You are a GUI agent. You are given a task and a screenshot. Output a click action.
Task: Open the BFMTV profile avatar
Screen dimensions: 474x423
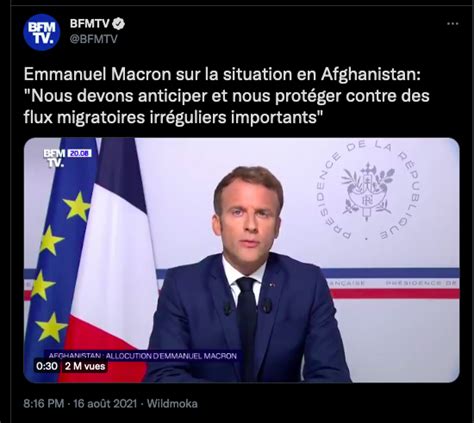[42, 32]
